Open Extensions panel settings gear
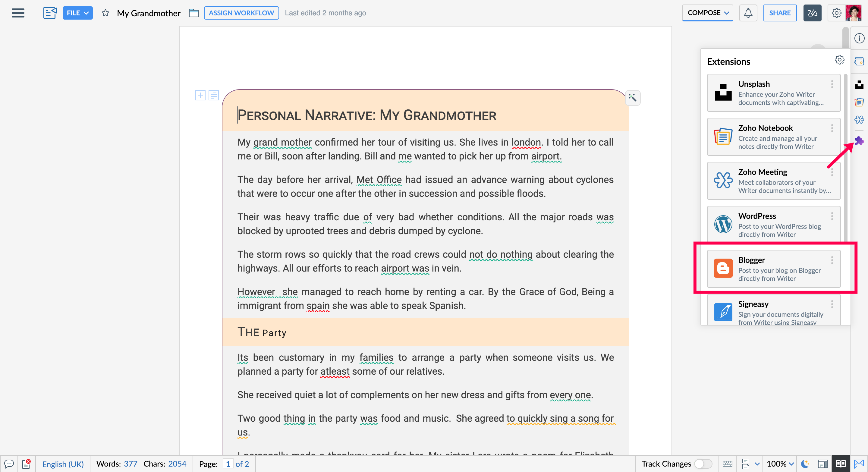The height and width of the screenshot is (472, 868). click(839, 60)
